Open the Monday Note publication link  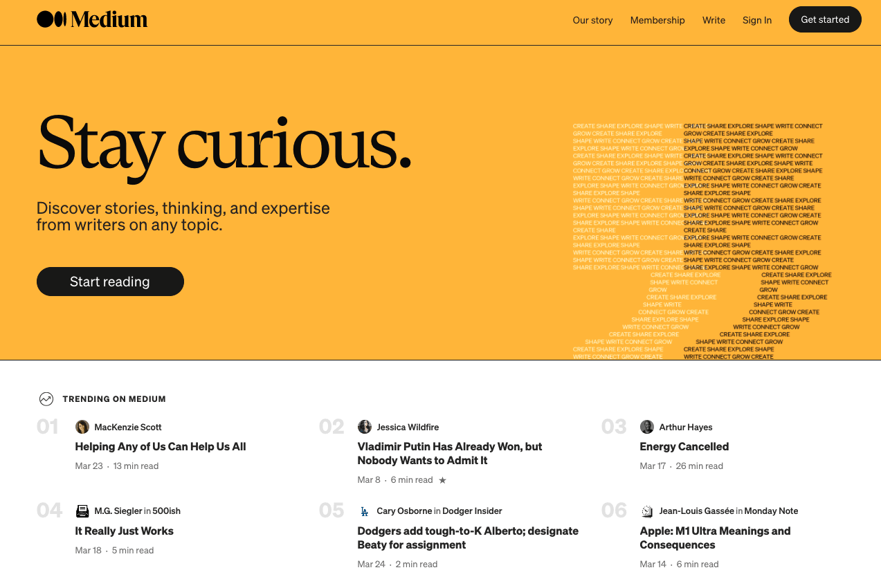click(x=771, y=511)
